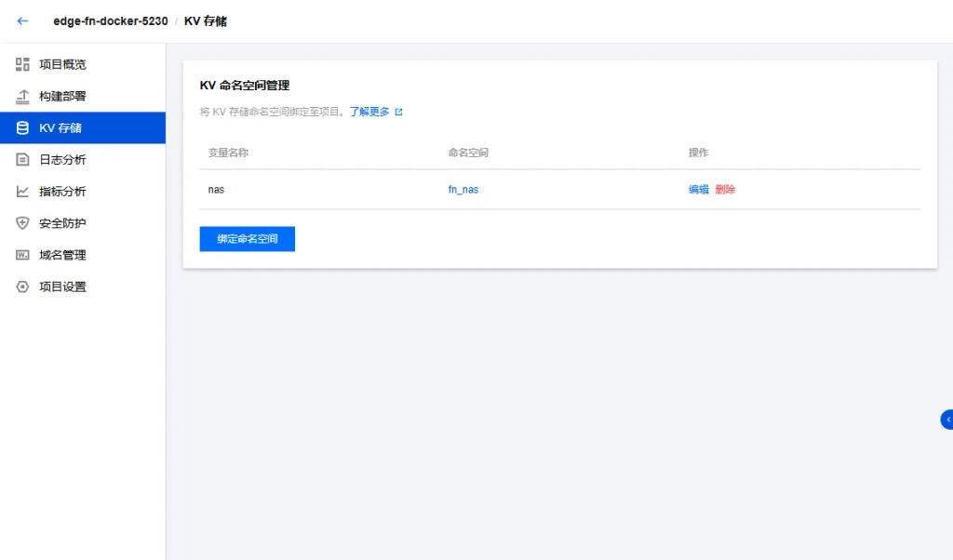
Task: Edit the nas variable binding via 编辑
Action: tap(698, 190)
